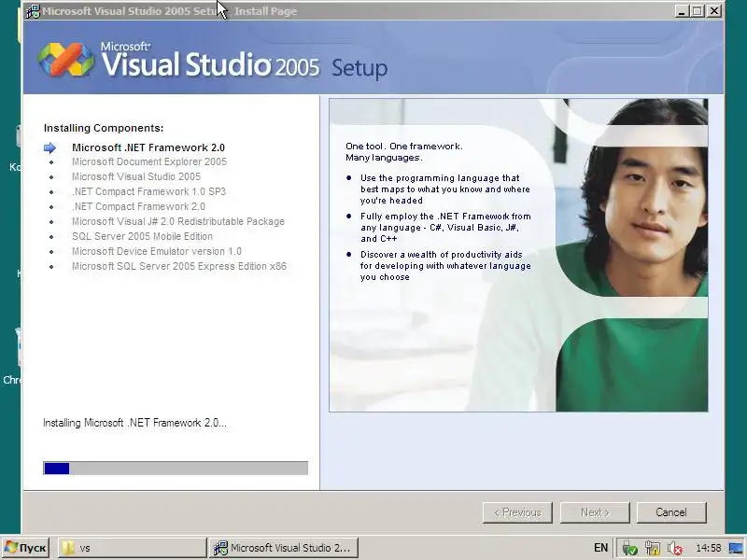Select Microsoft .NET Framework 2.0 component
Screen dimensions: 747x560
tap(148, 147)
